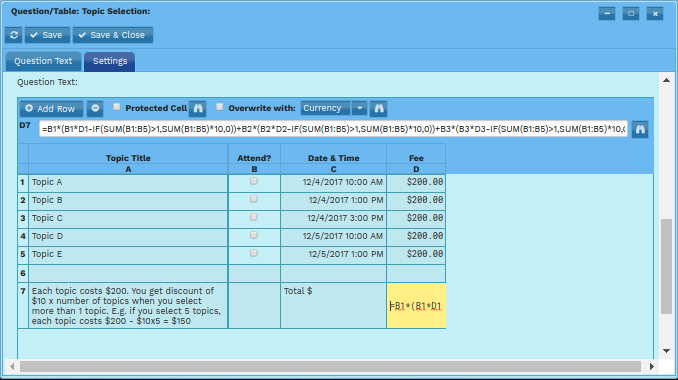Click the Save & Close button
The image size is (678, 380).
pos(112,35)
